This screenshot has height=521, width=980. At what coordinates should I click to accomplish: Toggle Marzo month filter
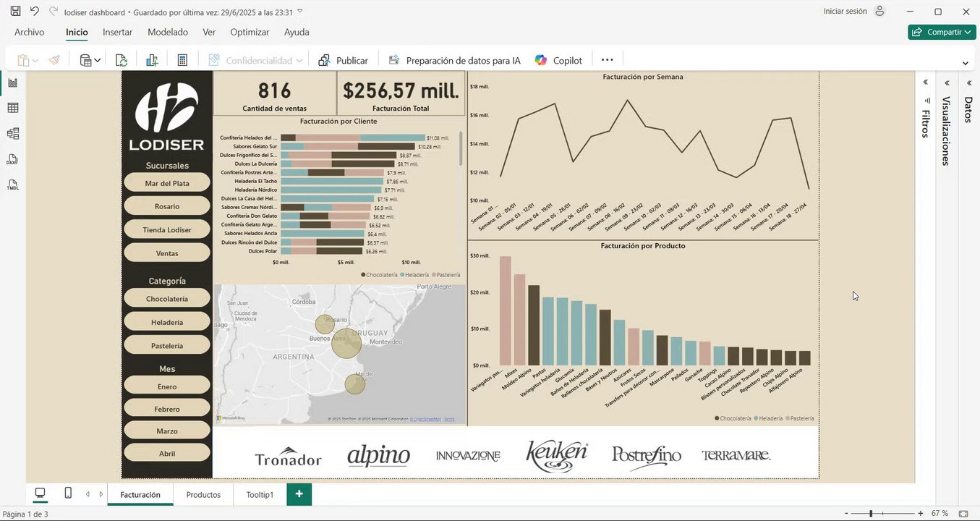(x=167, y=431)
